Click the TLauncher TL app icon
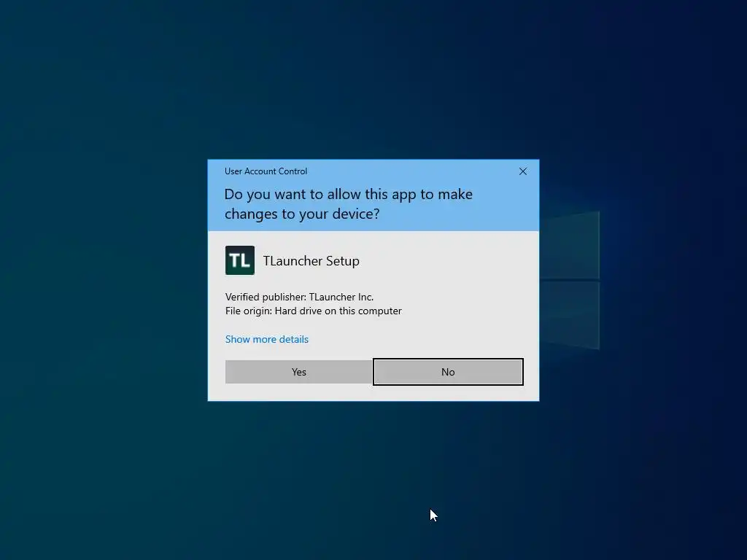Viewport: 747px width, 560px height. tap(239, 260)
